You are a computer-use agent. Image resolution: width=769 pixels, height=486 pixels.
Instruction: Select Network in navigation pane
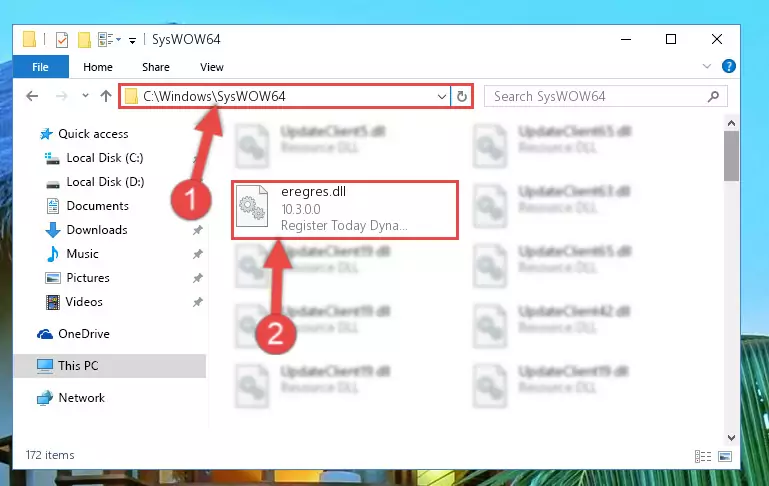click(x=81, y=398)
